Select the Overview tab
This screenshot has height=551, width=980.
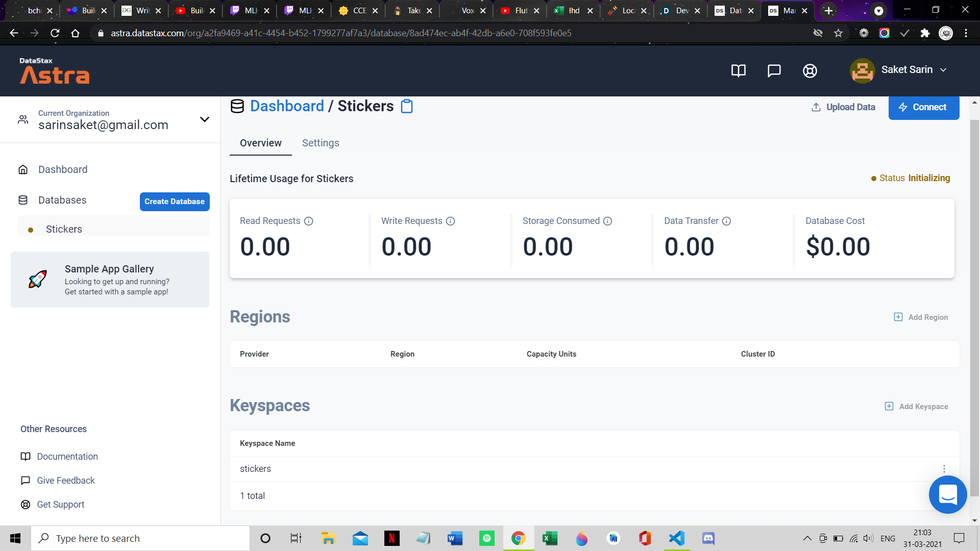point(260,143)
